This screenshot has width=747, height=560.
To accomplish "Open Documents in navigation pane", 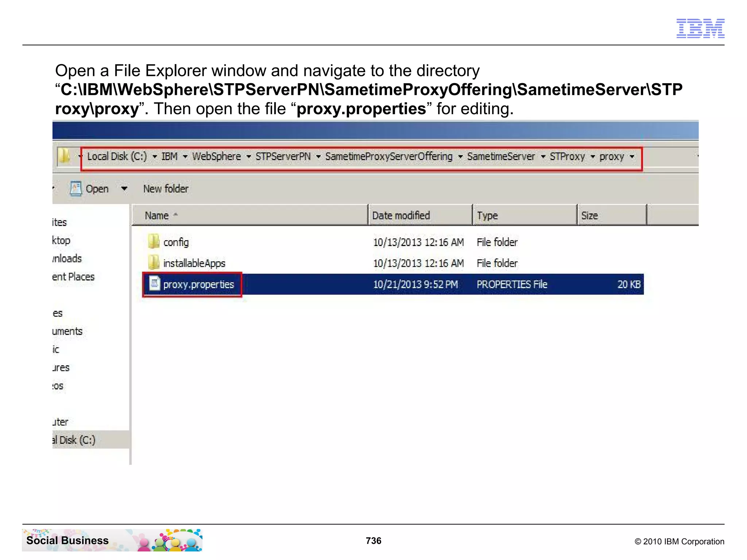I will pyautogui.click(x=67, y=331).
